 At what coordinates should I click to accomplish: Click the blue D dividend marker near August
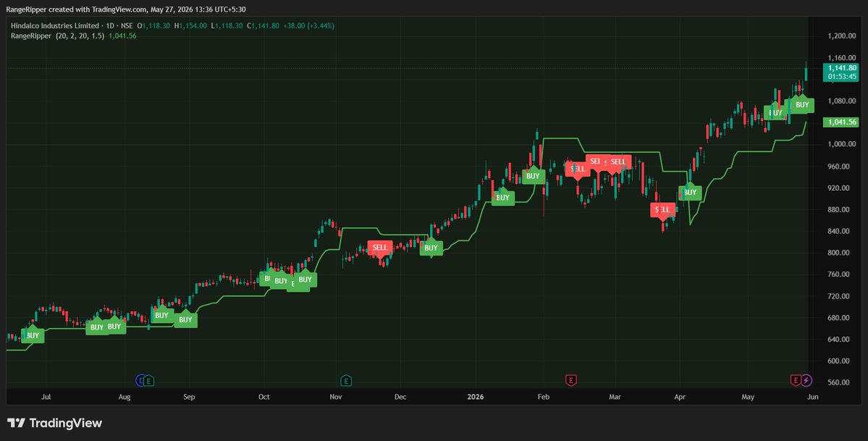[x=140, y=380]
